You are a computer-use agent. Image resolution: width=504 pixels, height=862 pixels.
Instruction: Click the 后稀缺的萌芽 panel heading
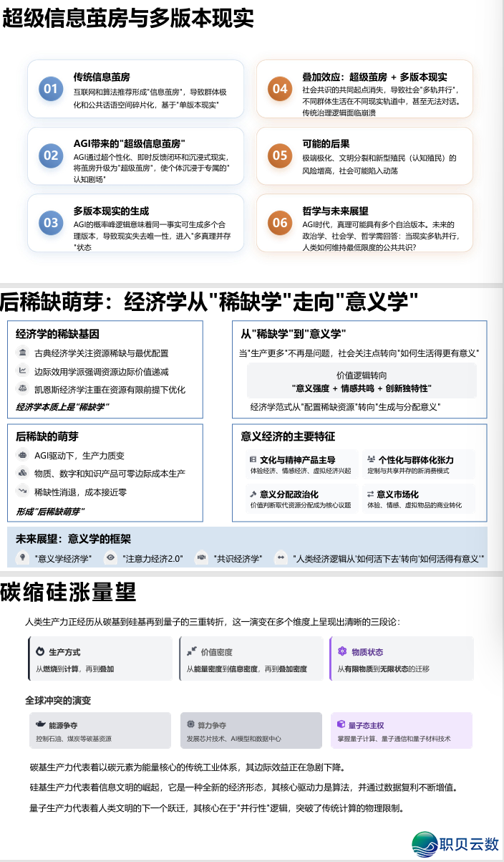pos(47,436)
